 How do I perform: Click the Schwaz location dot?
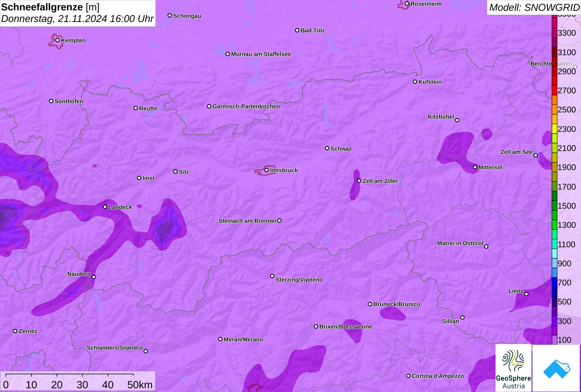[x=327, y=148]
